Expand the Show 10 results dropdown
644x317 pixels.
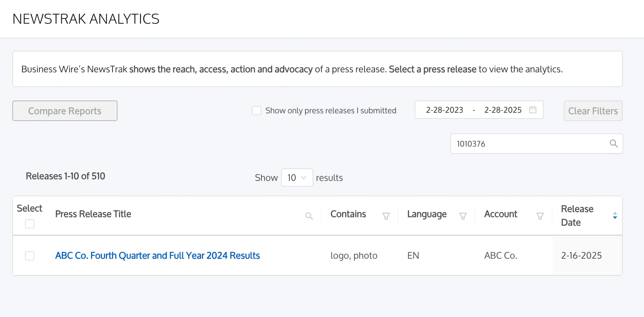pyautogui.click(x=297, y=178)
